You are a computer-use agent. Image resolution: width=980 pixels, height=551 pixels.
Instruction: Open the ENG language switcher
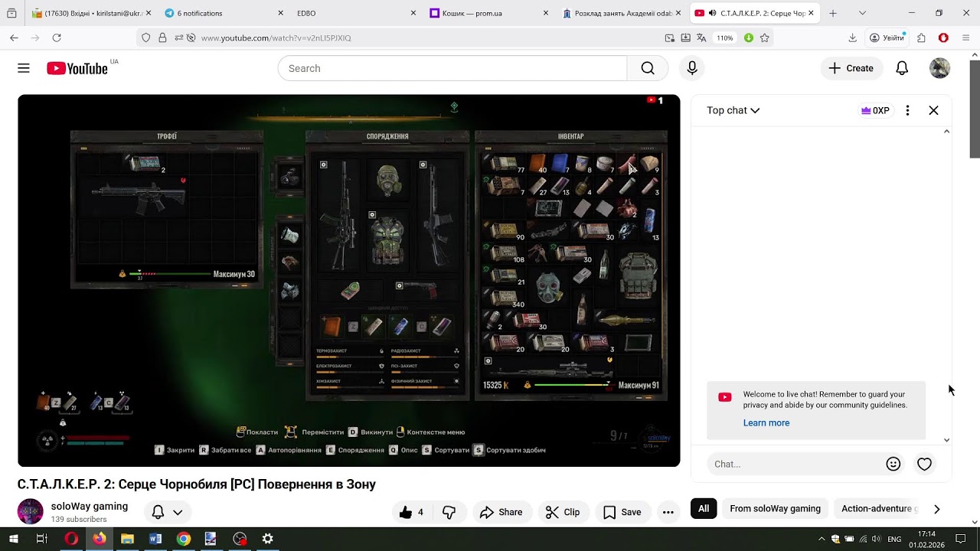pos(893,539)
